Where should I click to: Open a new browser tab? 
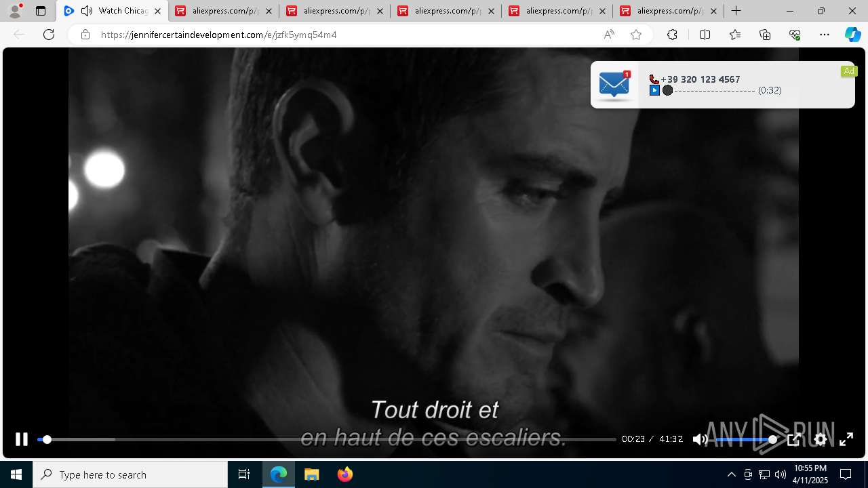[736, 11]
